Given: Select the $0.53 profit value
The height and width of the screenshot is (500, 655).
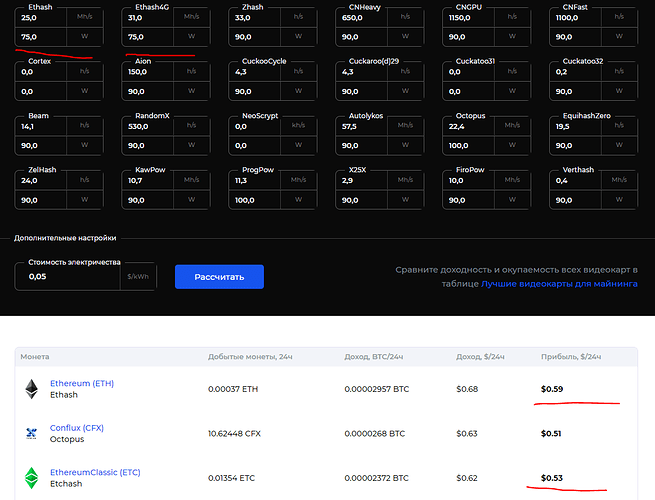Looking at the screenshot, I should point(552,478).
